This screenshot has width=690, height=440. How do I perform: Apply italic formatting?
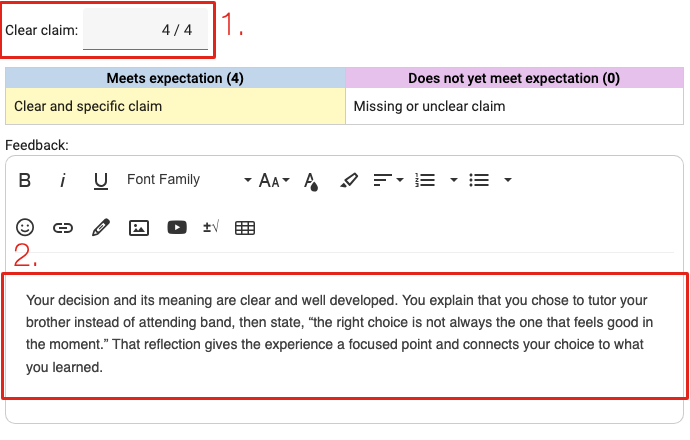pos(62,180)
